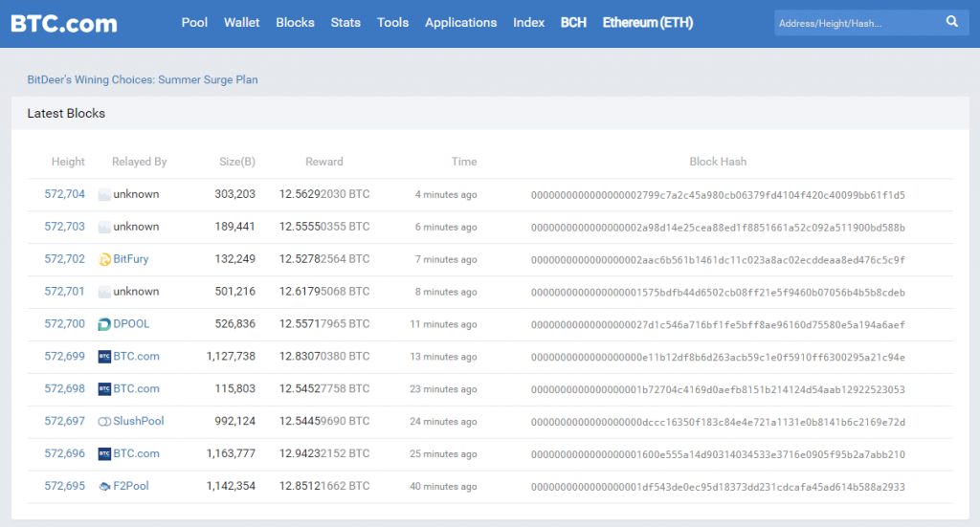Open block height 572,696

[x=64, y=454]
